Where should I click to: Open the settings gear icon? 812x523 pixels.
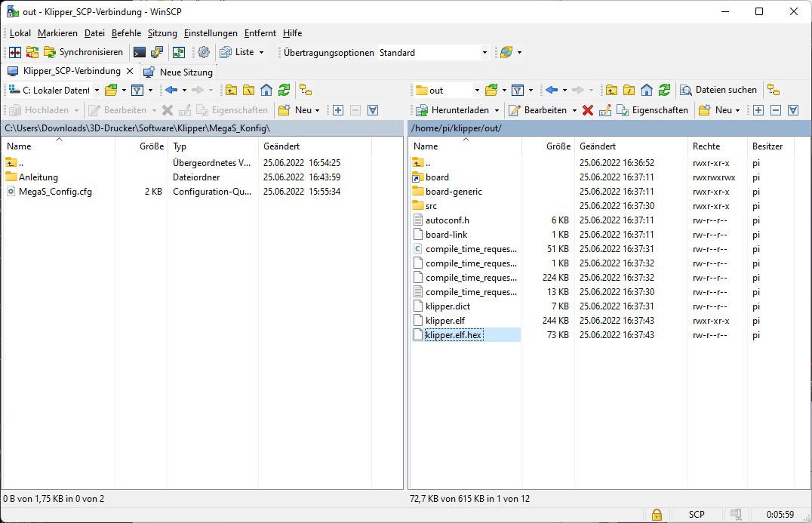point(204,52)
